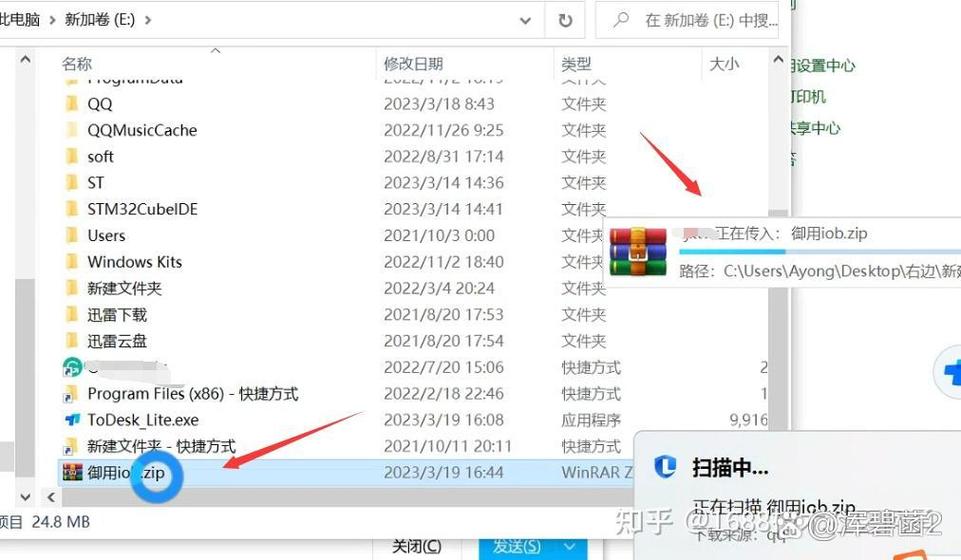
Task: Select the 迅雷云盘 folder icon
Action: [72, 340]
